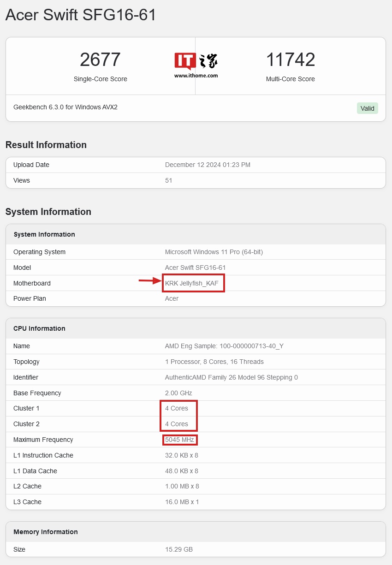Click the System Information table header
This screenshot has width=392, height=565.
click(44, 234)
